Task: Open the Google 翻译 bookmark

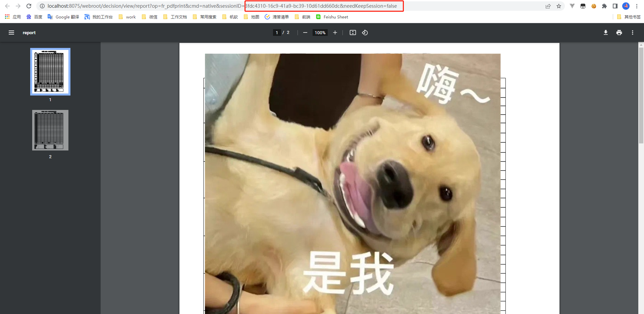Action: click(x=63, y=17)
